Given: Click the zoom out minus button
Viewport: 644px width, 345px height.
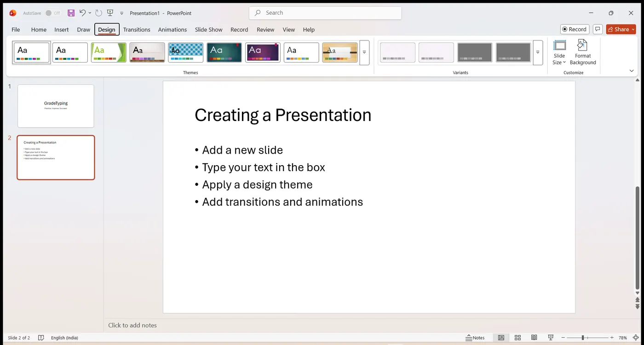Looking at the screenshot, I should tap(563, 338).
